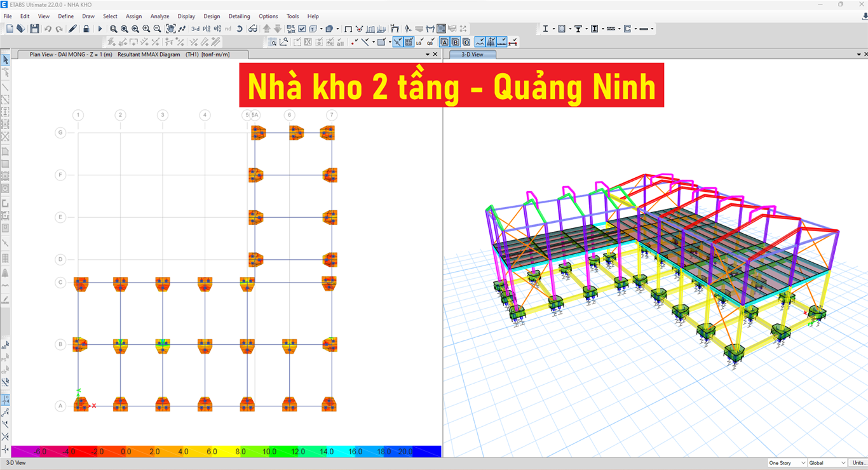Toggle the red dimension line check icon
The image size is (868, 470).
click(512, 41)
